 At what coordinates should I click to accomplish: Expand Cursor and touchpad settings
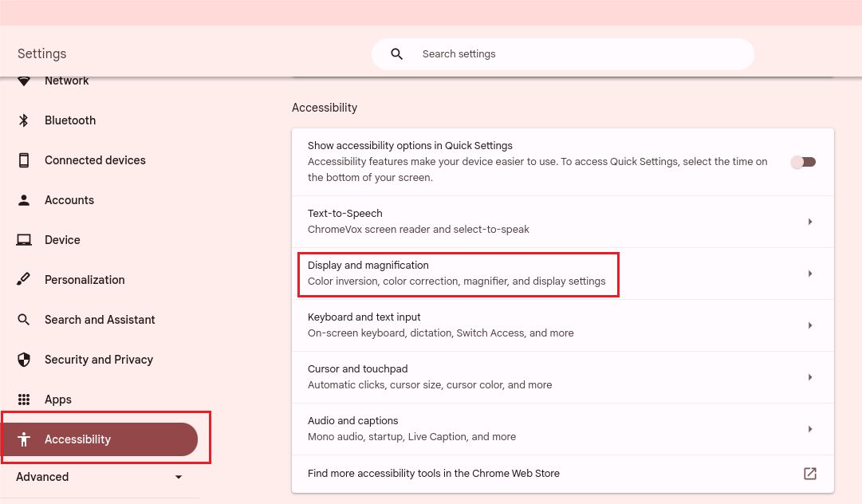[810, 376]
